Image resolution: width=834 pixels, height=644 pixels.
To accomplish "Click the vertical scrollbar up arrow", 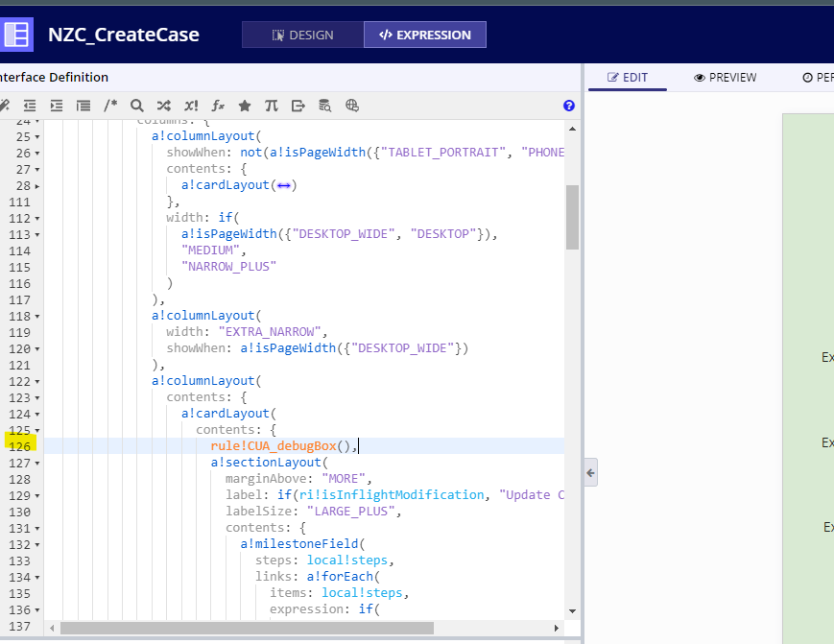I will pyautogui.click(x=572, y=129).
